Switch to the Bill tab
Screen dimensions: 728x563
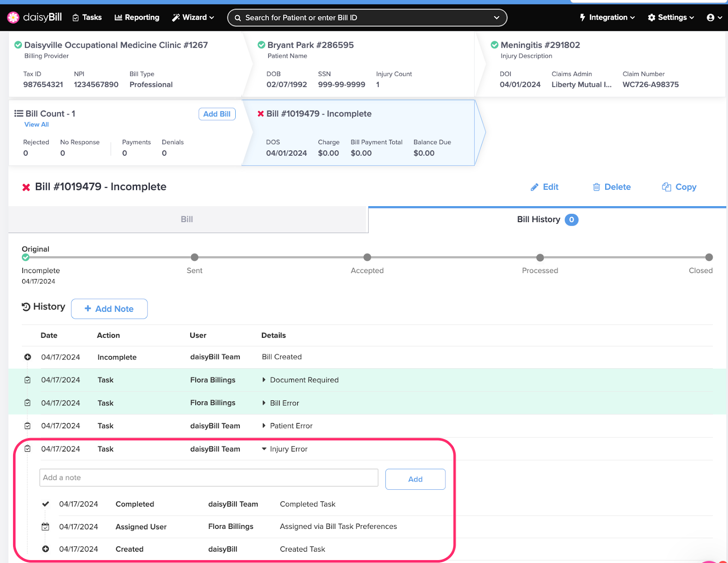(x=187, y=219)
